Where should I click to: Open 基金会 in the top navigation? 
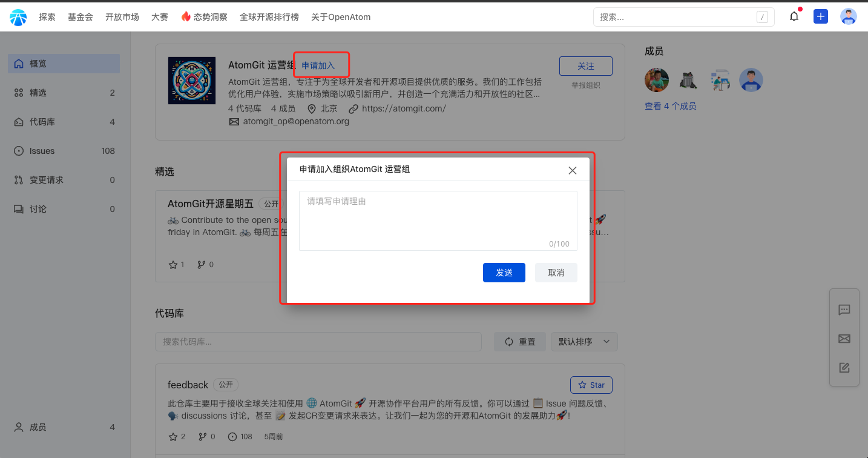81,17
